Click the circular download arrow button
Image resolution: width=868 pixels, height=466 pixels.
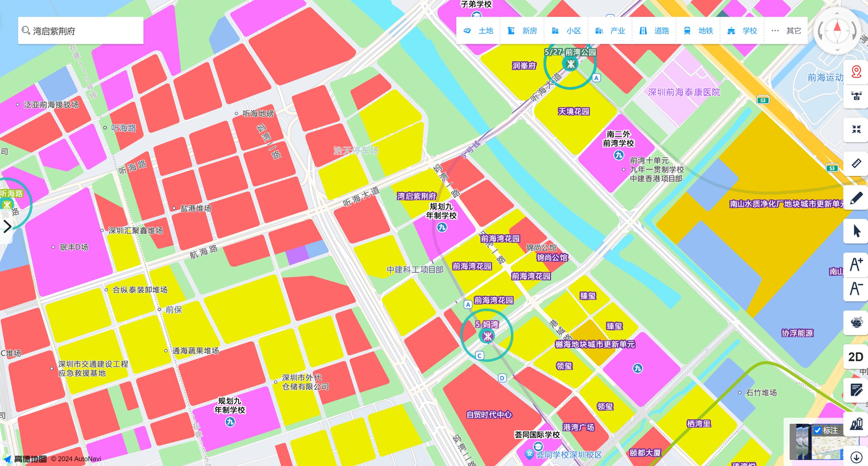pyautogui.click(x=856, y=457)
